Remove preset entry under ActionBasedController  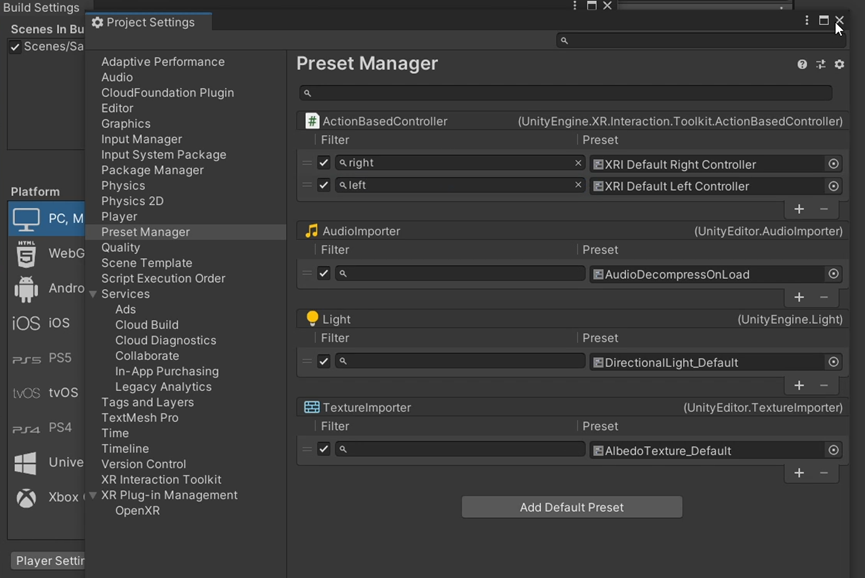(824, 209)
